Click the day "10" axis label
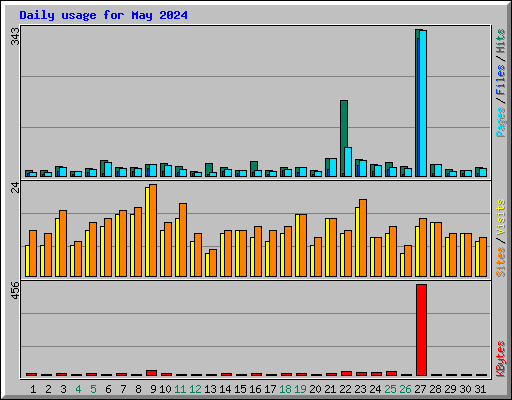Viewport: 512px width, 400px height. (x=165, y=389)
